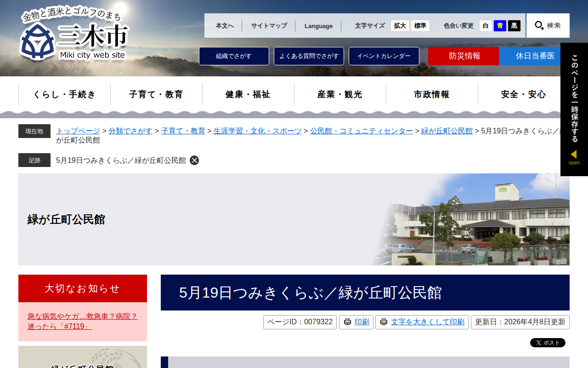The image size is (588, 368).
Task: Select white color scheme 白
Action: point(486,26)
